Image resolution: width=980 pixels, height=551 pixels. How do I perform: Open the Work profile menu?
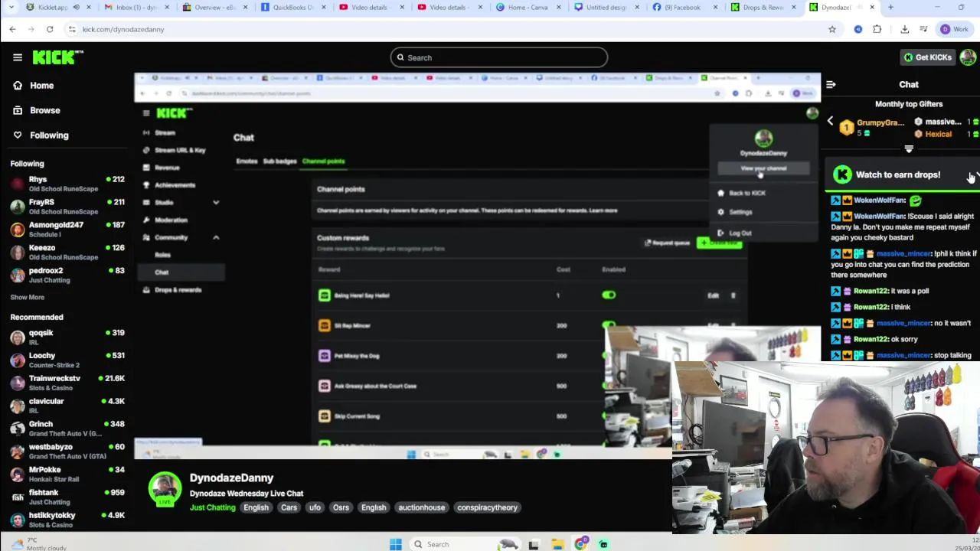coord(955,29)
